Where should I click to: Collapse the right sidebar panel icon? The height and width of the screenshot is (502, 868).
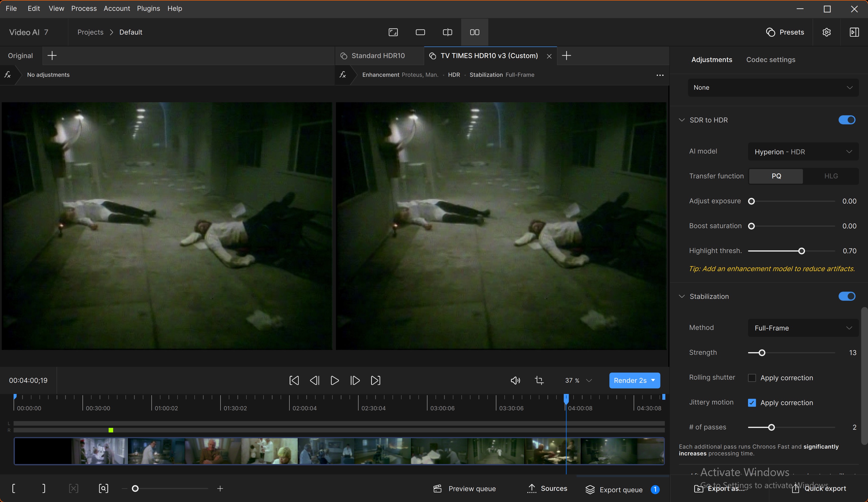(854, 32)
